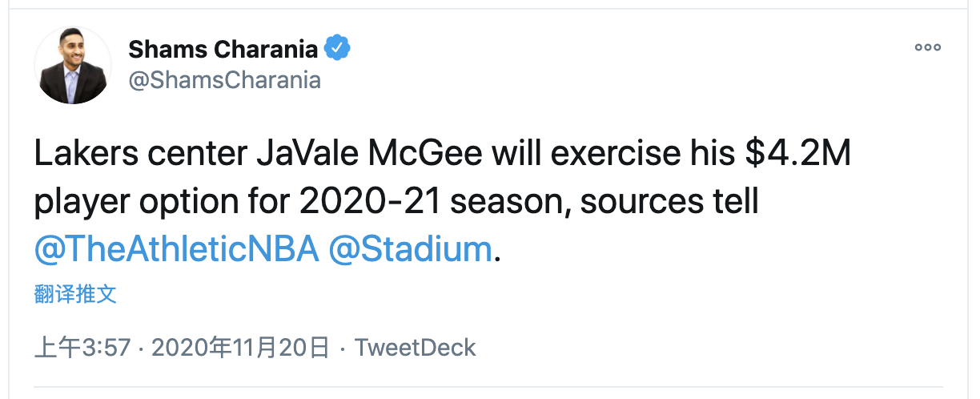The width and height of the screenshot is (980, 399).
Task: Click the 上午3:57 tweet timestamp
Action: 82,347
